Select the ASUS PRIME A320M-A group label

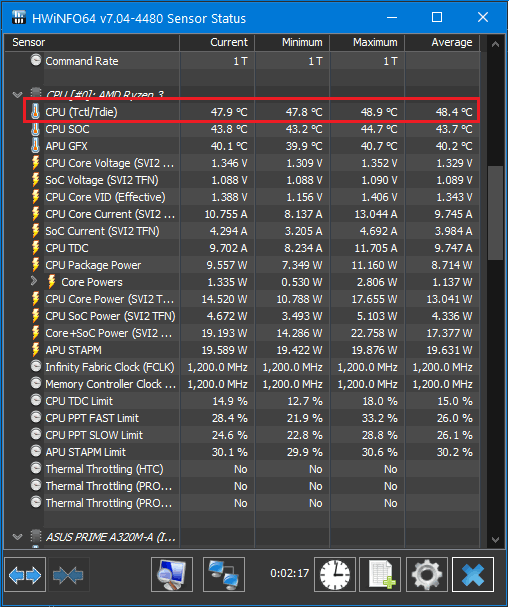click(111, 537)
